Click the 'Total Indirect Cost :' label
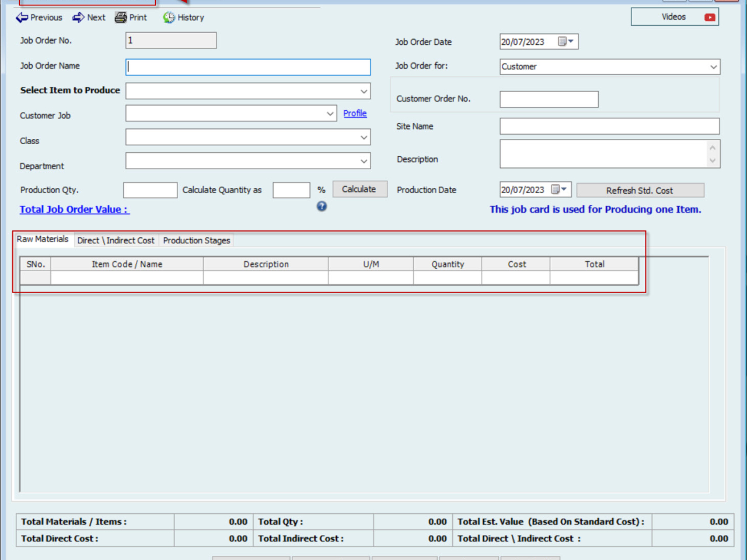The image size is (747, 560). [301, 539]
